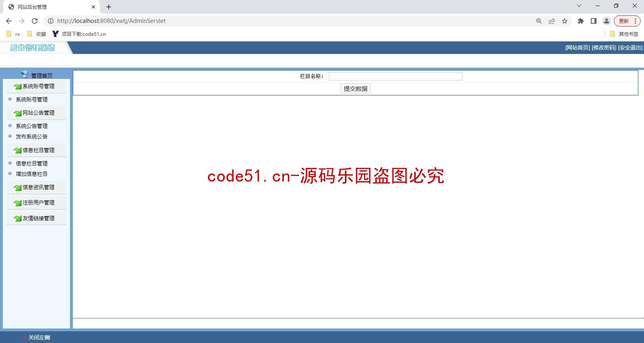
Task: Click the share page icon
Action: click(552, 21)
